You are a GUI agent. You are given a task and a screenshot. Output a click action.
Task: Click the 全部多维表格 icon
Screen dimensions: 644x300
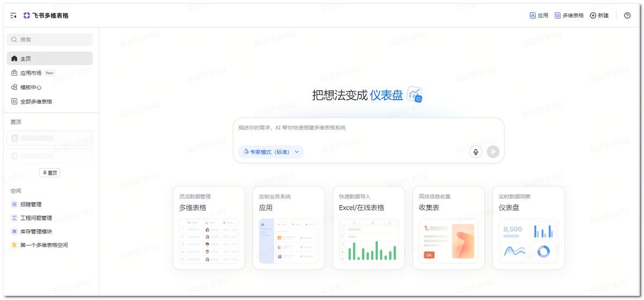(x=14, y=101)
